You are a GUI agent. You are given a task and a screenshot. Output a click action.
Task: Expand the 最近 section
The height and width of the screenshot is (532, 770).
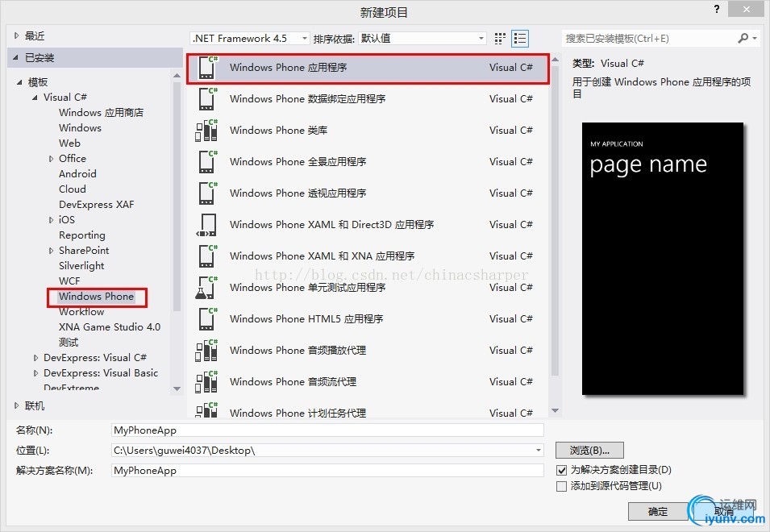(17, 35)
